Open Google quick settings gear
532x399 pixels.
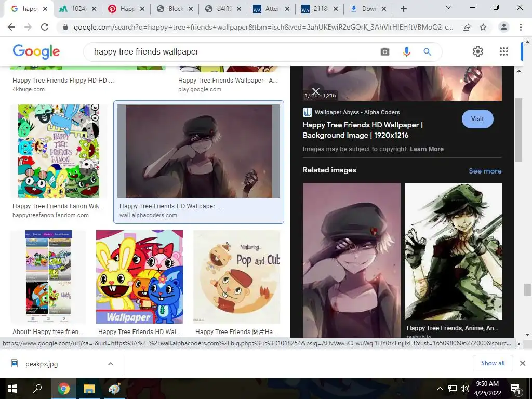coord(478,51)
